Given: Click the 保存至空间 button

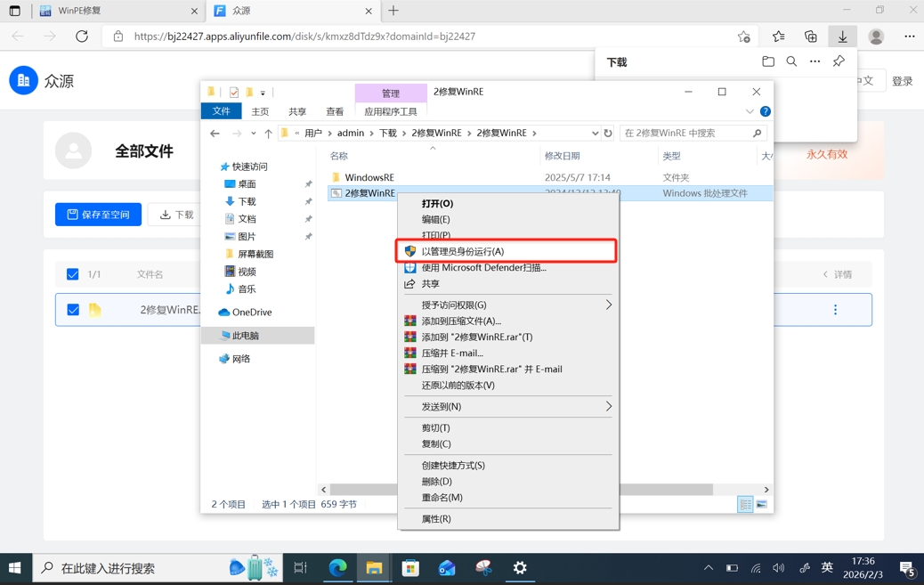Looking at the screenshot, I should pyautogui.click(x=98, y=215).
